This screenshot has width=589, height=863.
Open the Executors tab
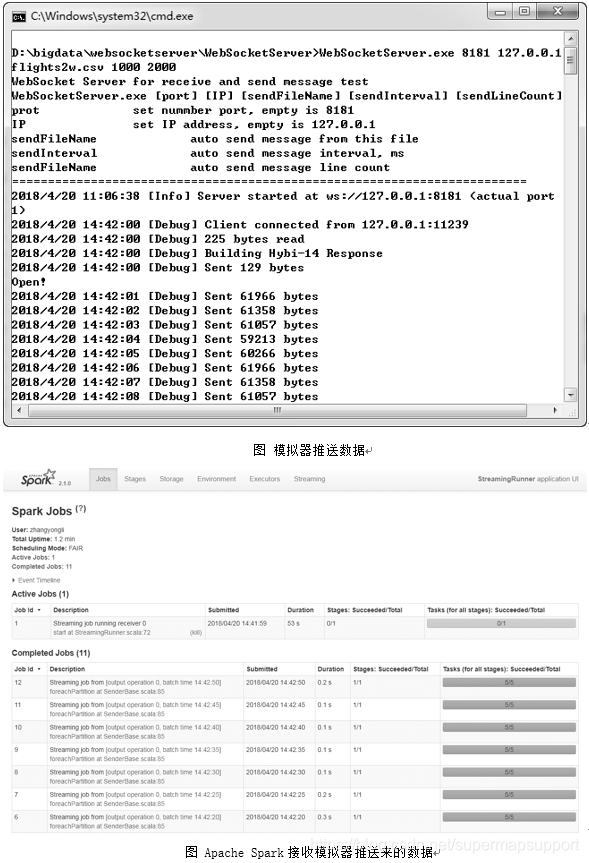(x=265, y=479)
